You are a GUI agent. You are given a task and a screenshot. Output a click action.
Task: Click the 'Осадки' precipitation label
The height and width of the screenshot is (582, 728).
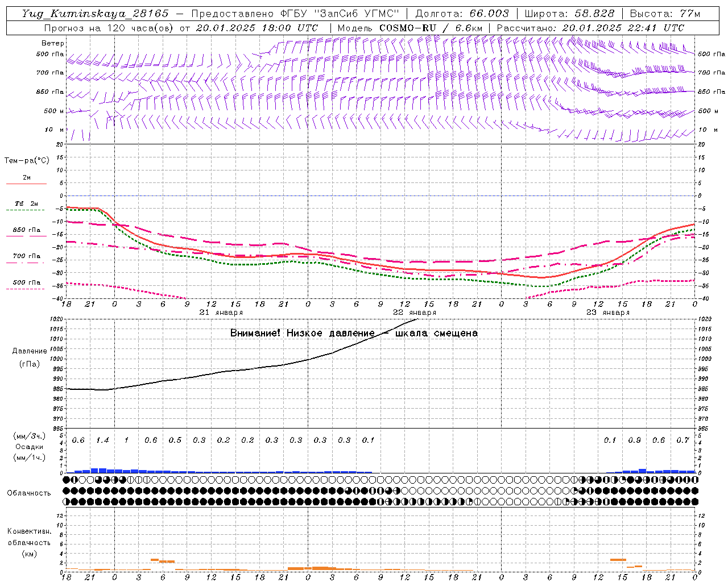(x=30, y=447)
